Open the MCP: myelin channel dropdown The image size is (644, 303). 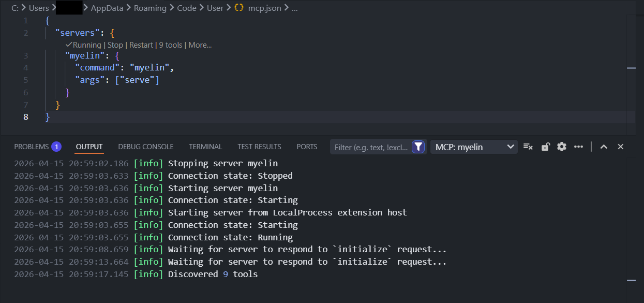point(473,147)
